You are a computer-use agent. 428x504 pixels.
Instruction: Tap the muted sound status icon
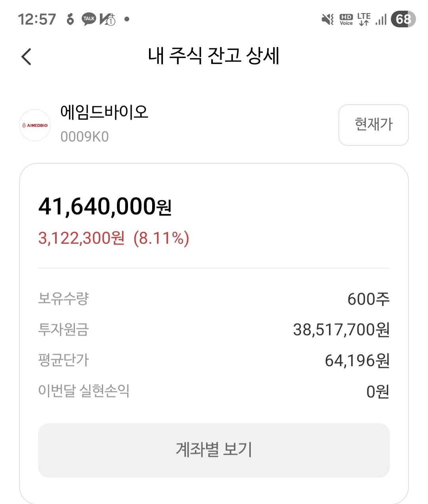click(327, 19)
